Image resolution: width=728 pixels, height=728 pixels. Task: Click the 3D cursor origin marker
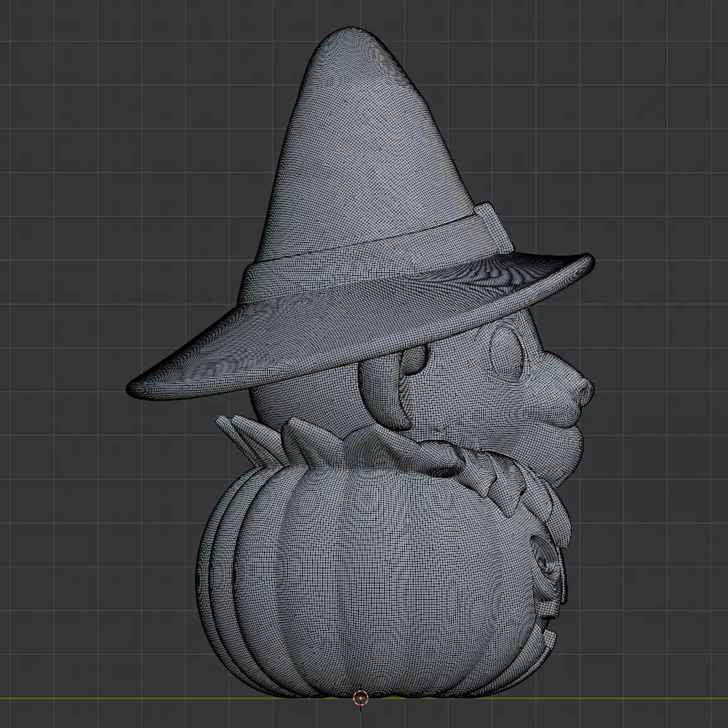(361, 698)
